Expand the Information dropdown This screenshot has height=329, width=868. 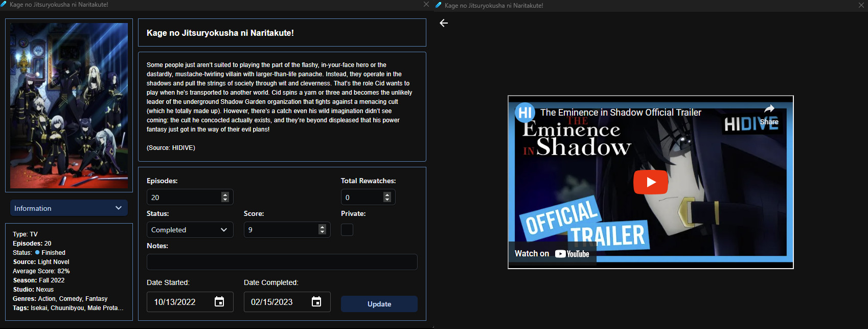(x=69, y=208)
